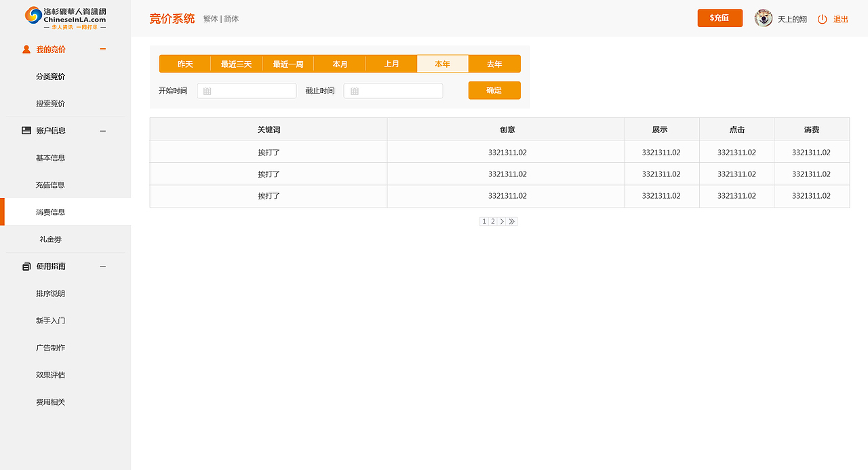The width and height of the screenshot is (868, 470).
Task: Filter by 本月 date range
Action: coord(340,64)
